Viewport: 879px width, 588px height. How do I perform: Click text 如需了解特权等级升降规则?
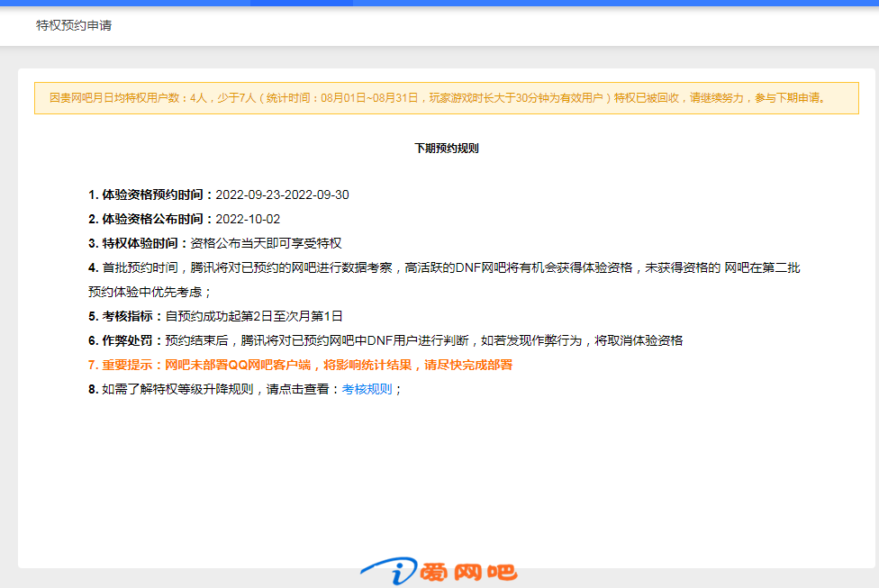click(177, 389)
